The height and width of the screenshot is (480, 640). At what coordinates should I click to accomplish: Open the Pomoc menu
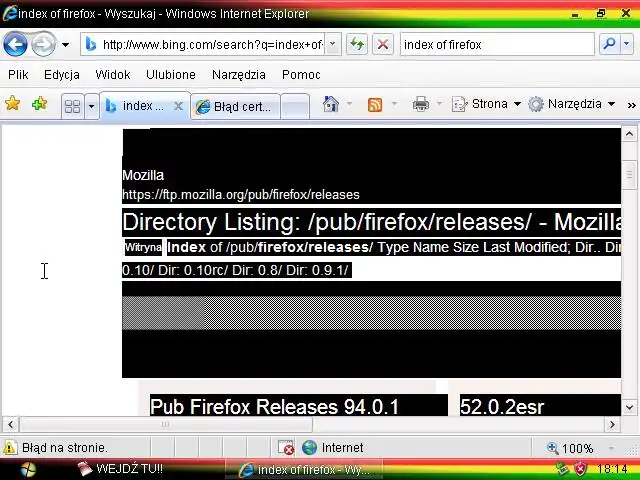(301, 75)
